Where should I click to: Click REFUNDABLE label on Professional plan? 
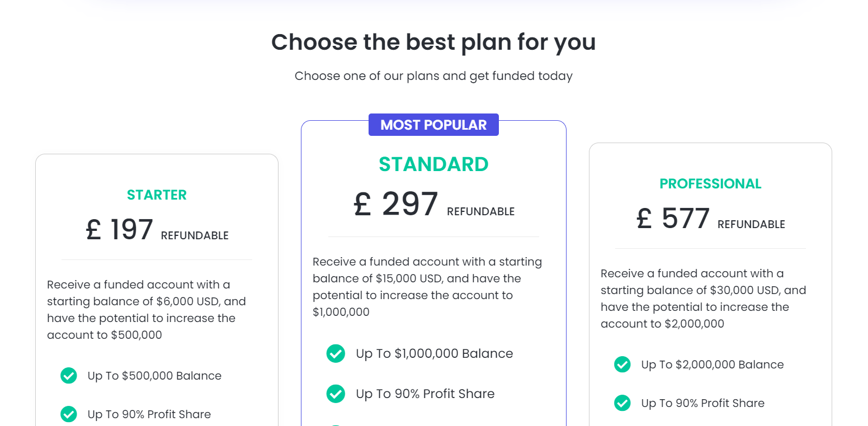click(x=751, y=225)
